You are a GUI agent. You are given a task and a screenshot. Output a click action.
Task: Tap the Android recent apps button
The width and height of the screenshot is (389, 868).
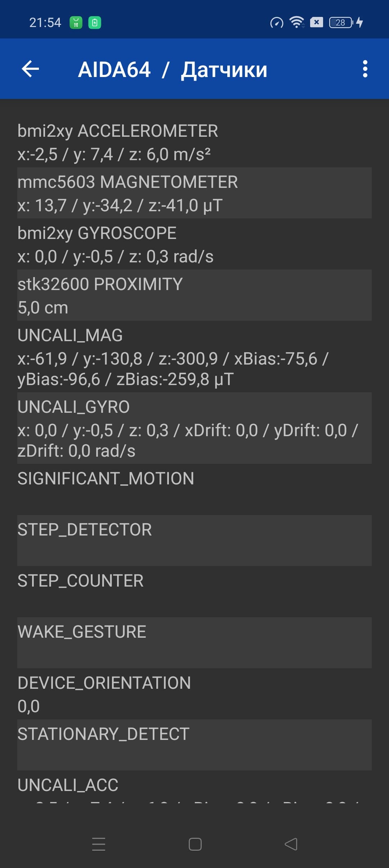(x=98, y=844)
